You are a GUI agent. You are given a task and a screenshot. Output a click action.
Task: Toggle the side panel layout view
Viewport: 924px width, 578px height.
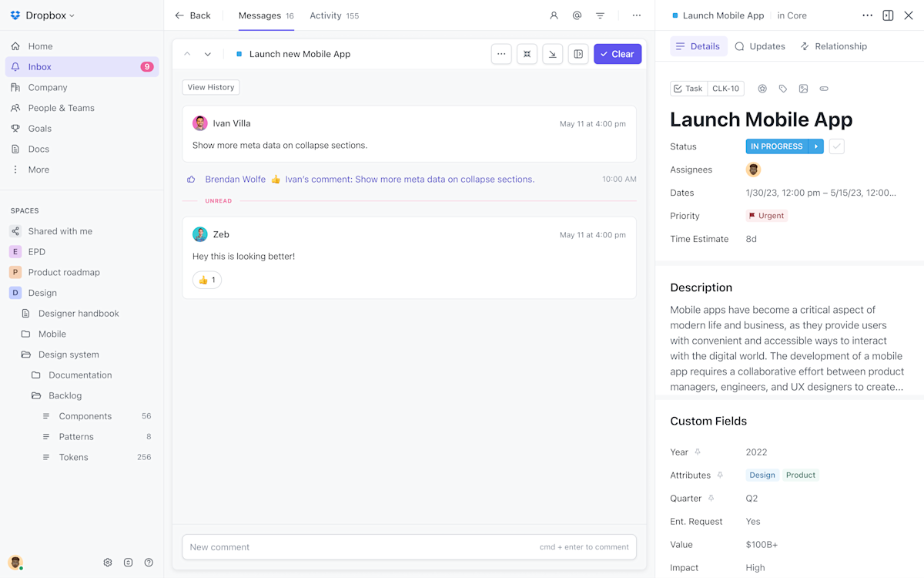coord(578,54)
